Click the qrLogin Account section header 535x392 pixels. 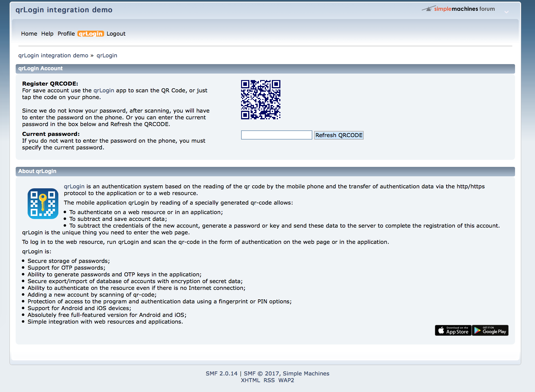pos(265,69)
